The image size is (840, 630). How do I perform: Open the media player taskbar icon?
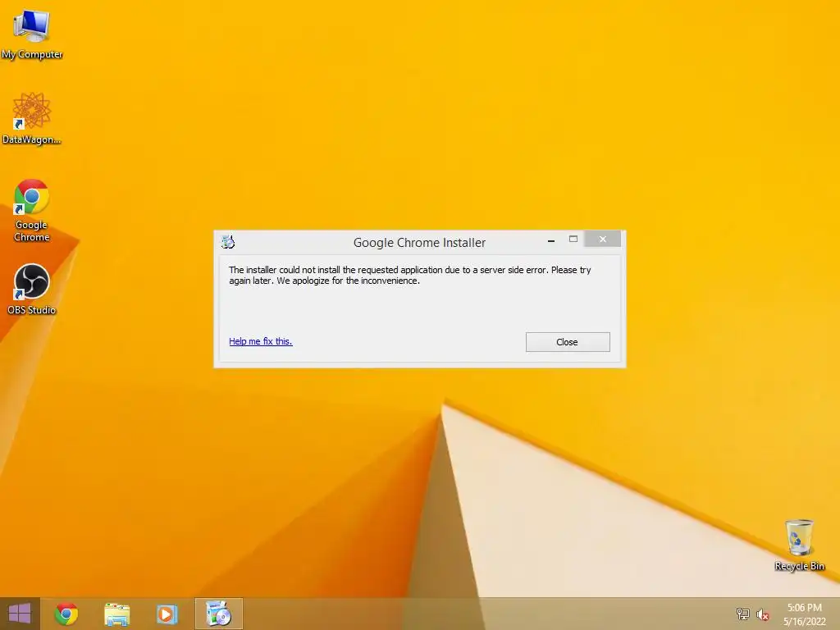pyautogui.click(x=167, y=614)
